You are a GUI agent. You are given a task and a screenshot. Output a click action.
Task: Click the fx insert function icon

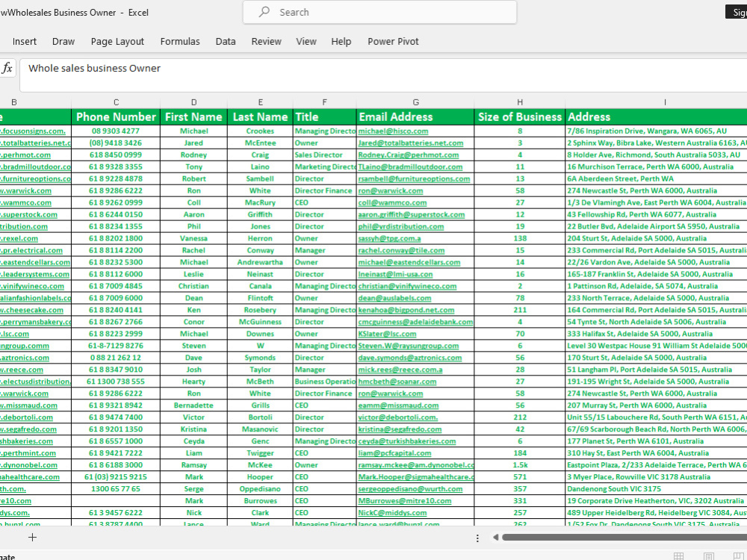(x=7, y=68)
